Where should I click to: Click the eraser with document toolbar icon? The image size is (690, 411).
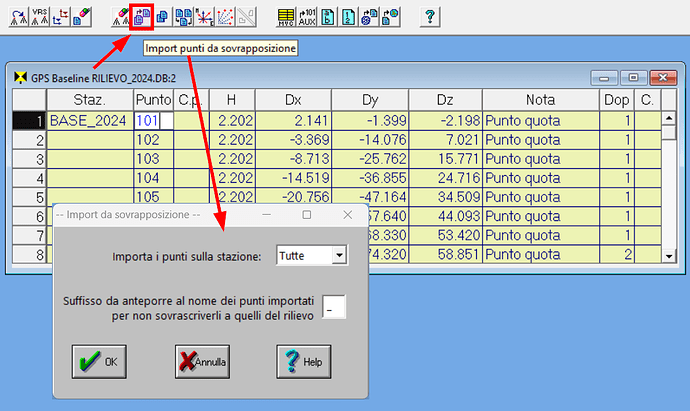[x=81, y=17]
